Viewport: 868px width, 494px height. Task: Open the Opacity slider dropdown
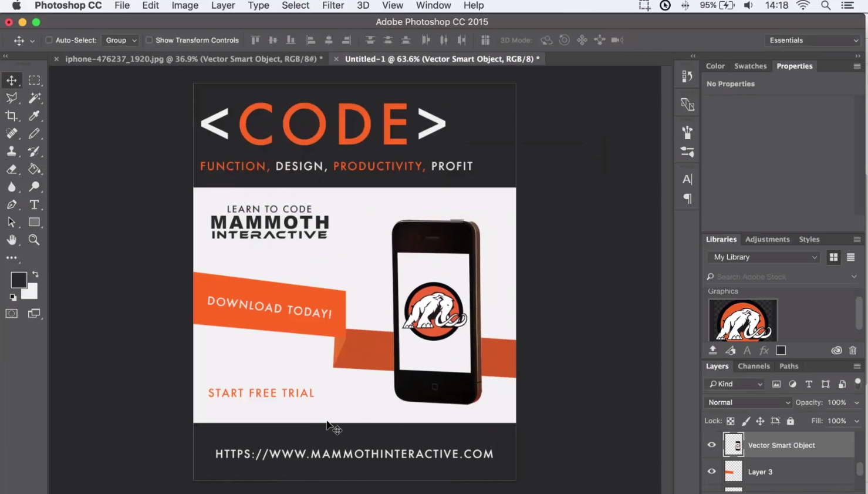click(x=857, y=403)
